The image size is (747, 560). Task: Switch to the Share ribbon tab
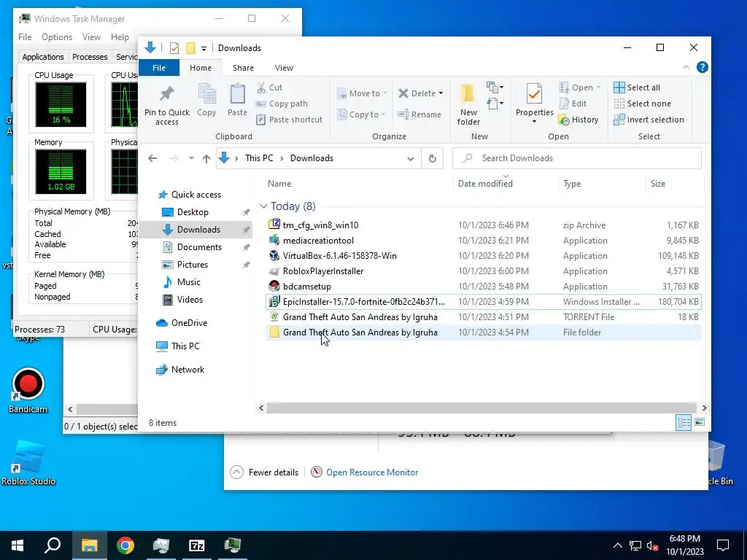(243, 68)
